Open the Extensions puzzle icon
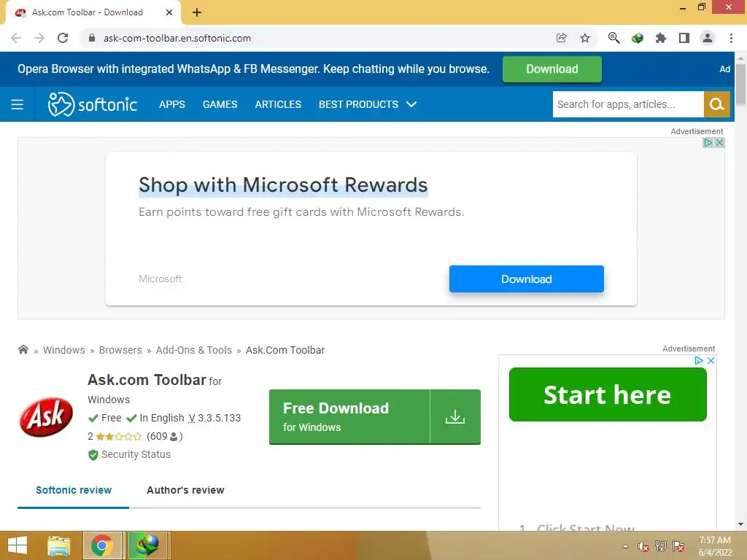The height and width of the screenshot is (560, 747). tap(660, 38)
